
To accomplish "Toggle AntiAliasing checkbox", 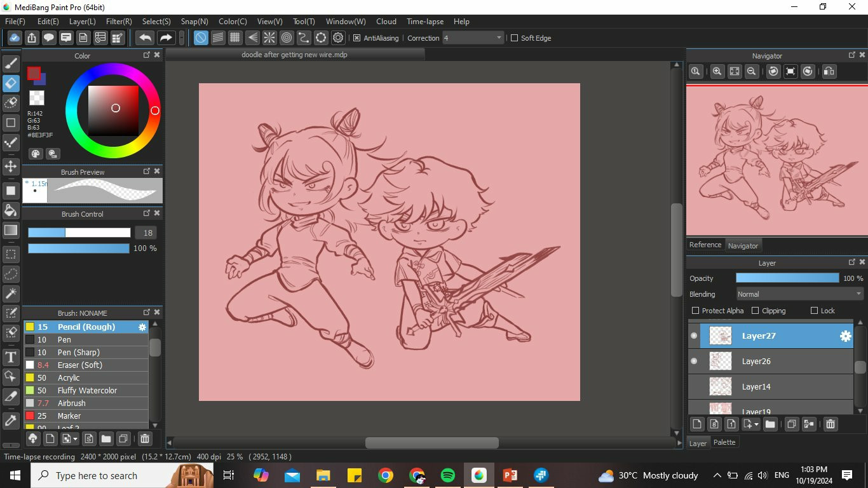I will pos(356,38).
